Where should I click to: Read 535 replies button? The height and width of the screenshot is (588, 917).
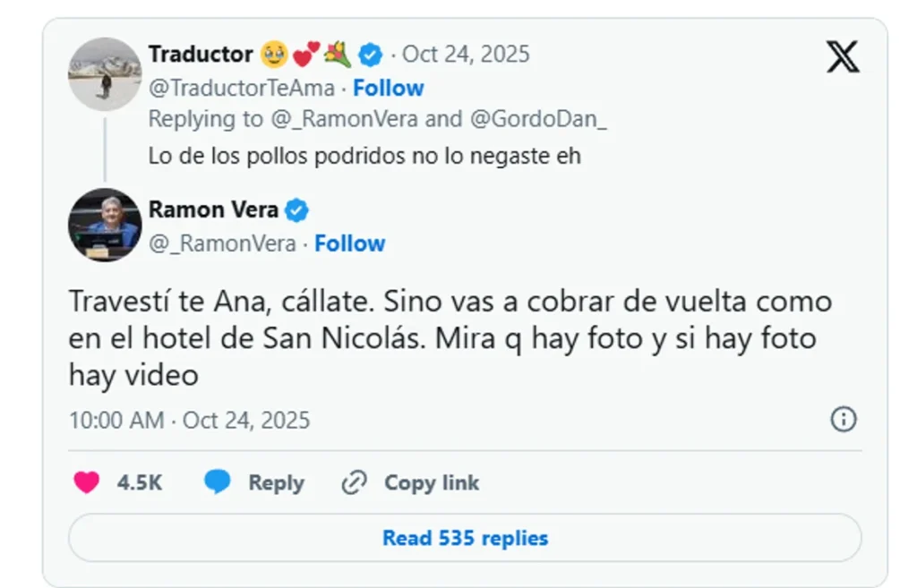465,538
